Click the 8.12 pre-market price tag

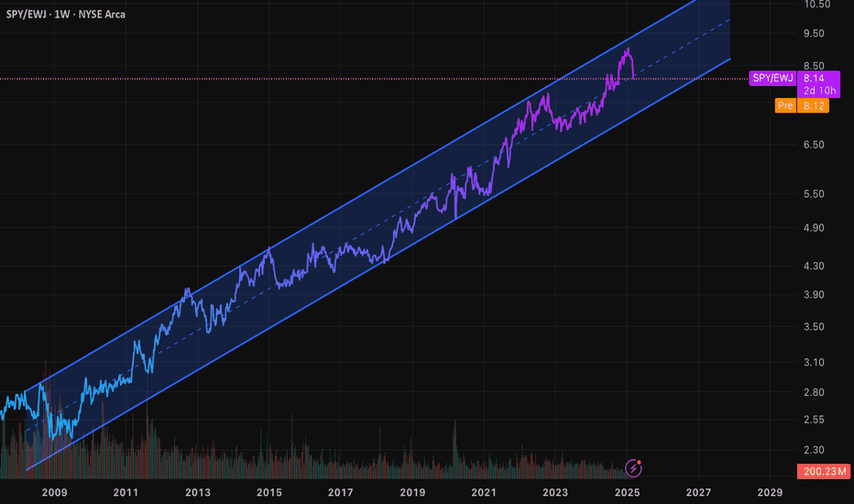coord(813,105)
